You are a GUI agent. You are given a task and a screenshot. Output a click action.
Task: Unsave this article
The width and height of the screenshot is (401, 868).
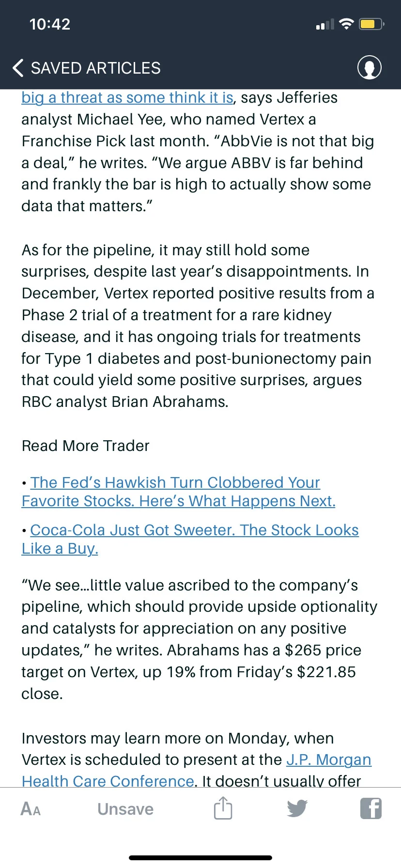click(x=125, y=809)
